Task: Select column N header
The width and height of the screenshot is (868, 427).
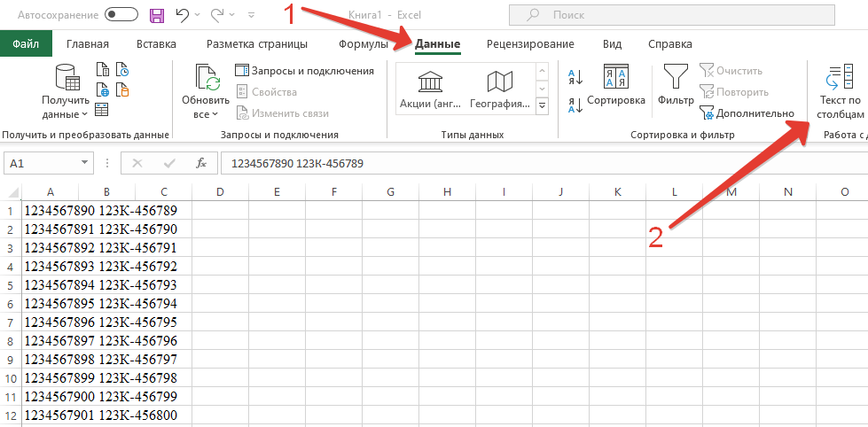Action: 788,192
